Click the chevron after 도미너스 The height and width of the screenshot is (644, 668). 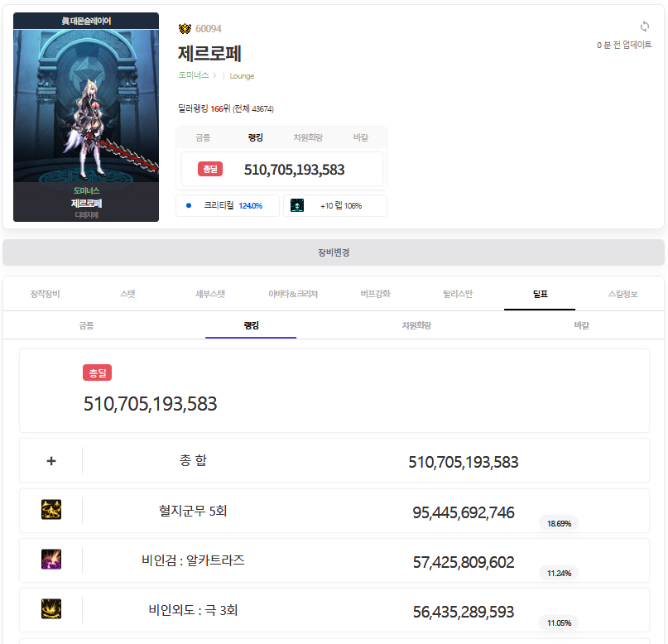coord(215,75)
